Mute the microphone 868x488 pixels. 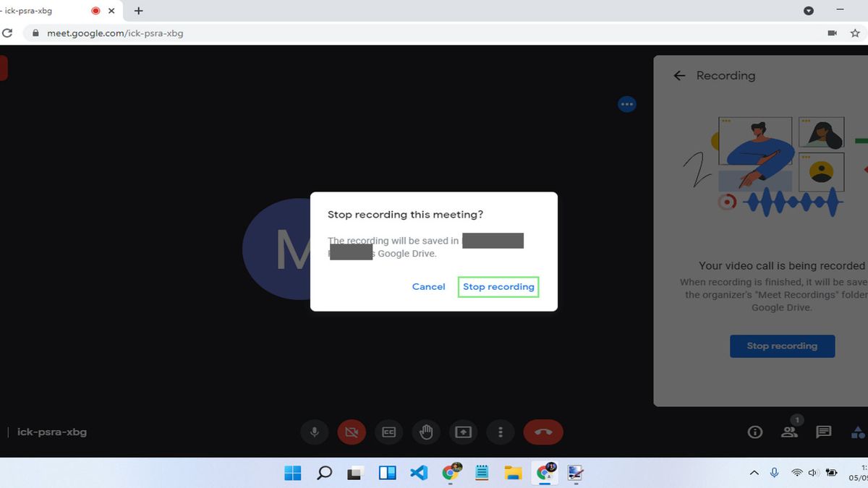[x=314, y=432]
